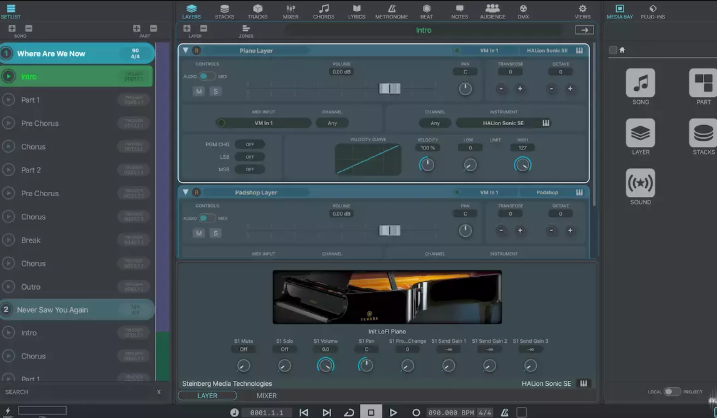Open the Chords view
Image resolution: width=717 pixels, height=418 pixels.
(x=324, y=11)
